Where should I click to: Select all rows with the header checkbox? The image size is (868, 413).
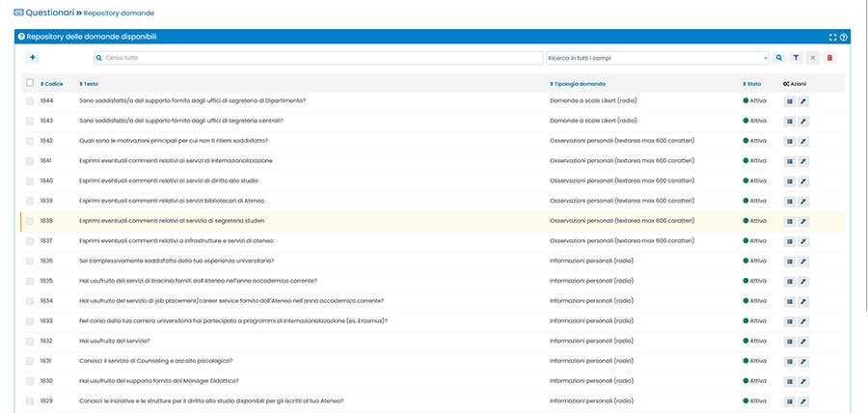[x=30, y=83]
